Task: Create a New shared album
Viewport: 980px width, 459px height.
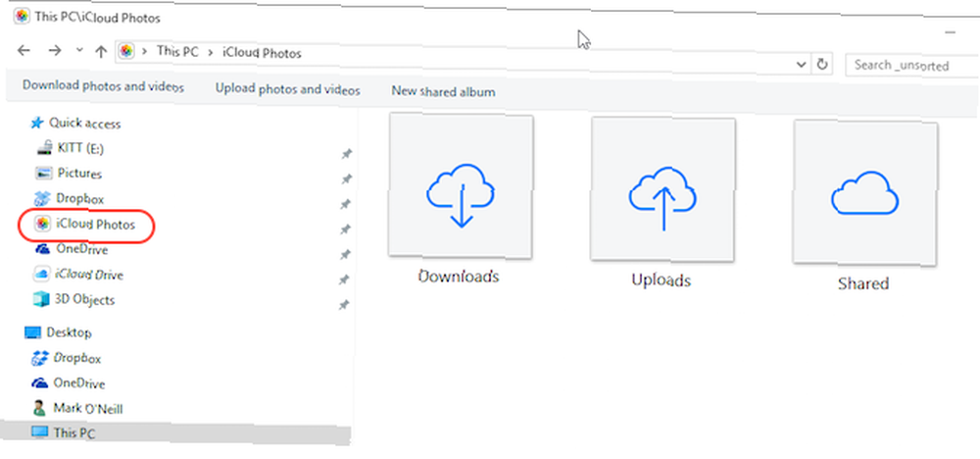Action: point(443,92)
